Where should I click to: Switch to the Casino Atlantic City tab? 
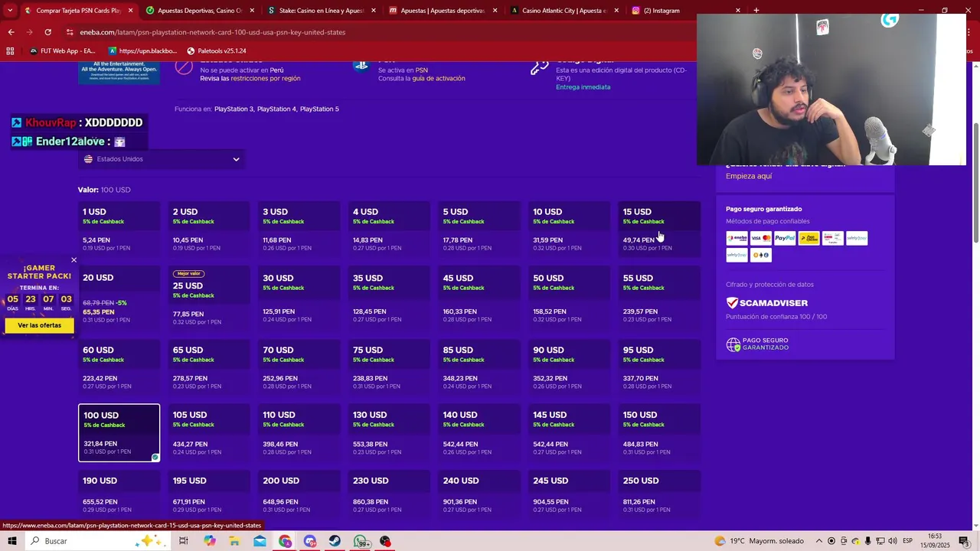[564, 11]
